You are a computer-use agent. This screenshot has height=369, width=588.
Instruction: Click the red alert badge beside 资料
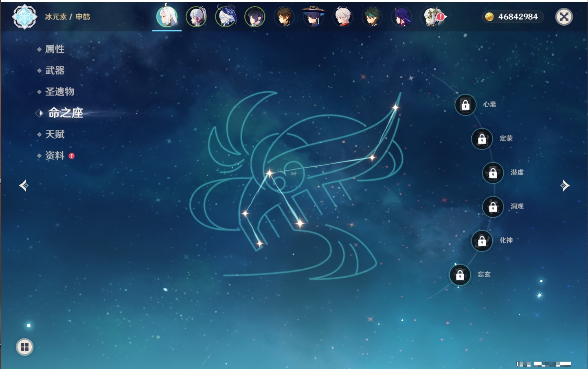[72, 156]
